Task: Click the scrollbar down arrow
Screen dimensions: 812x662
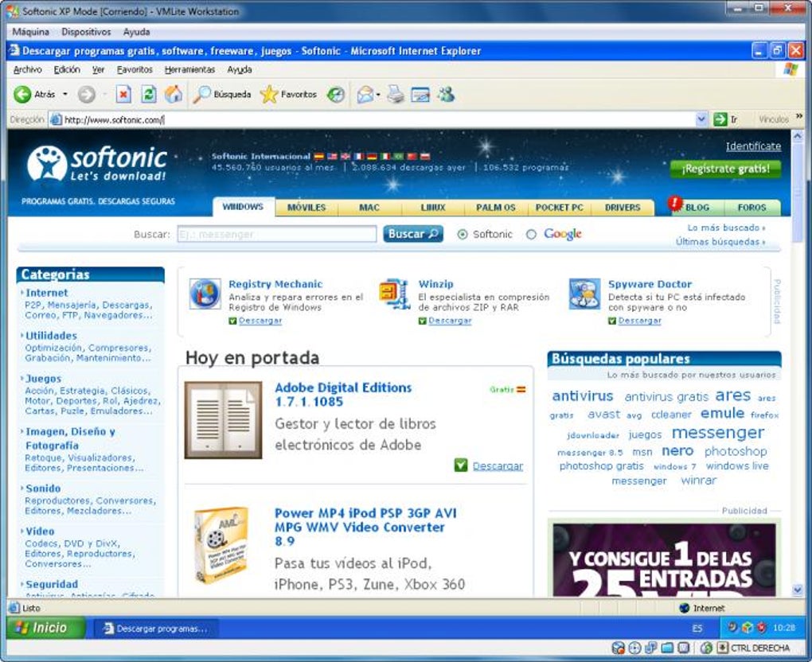Action: click(x=798, y=590)
